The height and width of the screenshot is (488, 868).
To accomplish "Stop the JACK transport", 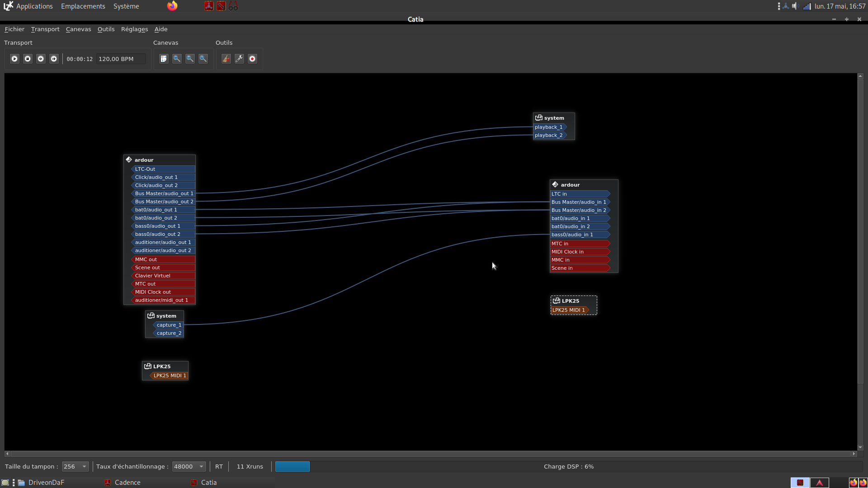I will tap(28, 59).
